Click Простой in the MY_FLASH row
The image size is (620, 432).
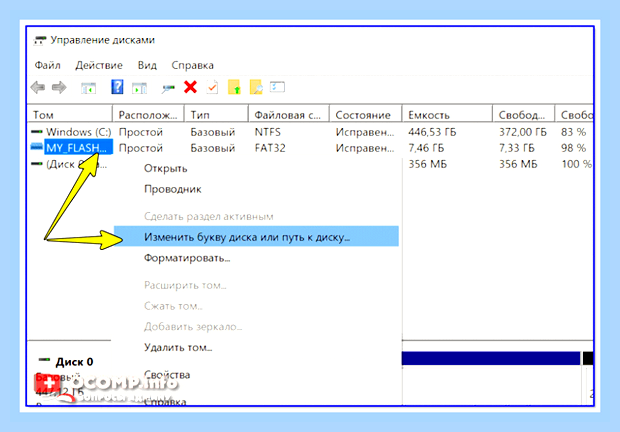(x=141, y=148)
